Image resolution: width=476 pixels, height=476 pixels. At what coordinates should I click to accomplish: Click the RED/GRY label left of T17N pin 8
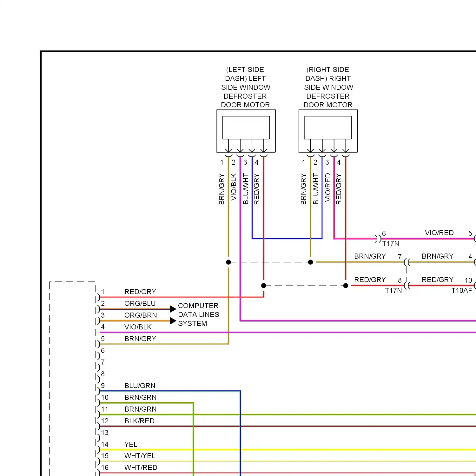pyautogui.click(x=370, y=280)
